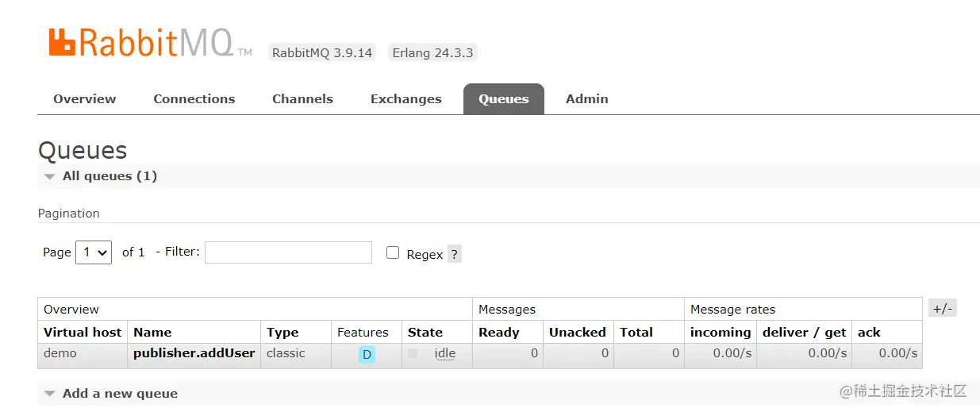The width and height of the screenshot is (980, 412).
Task: Select the Exchanges tab
Action: pos(405,99)
